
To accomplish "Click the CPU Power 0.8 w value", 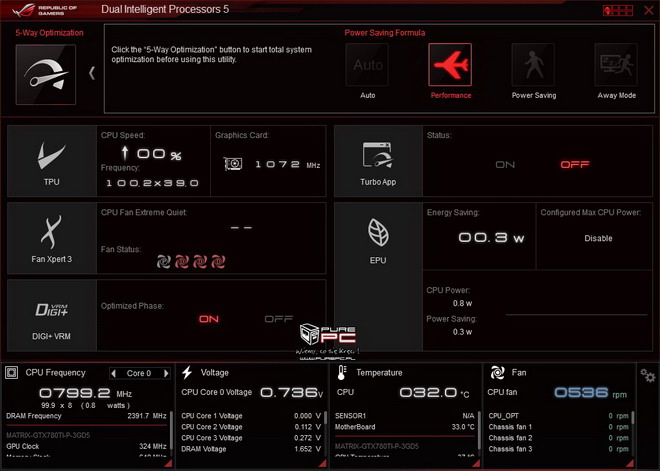I will tap(462, 303).
